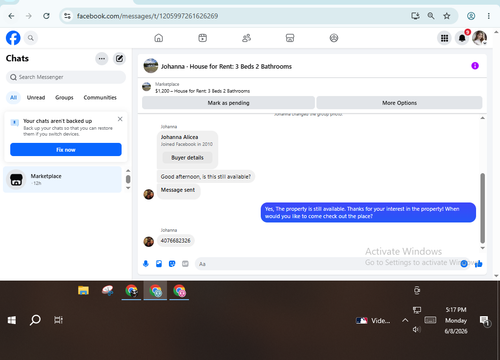This screenshot has width=500, height=360.
Task: Click the Search Messenger field
Action: [66, 77]
